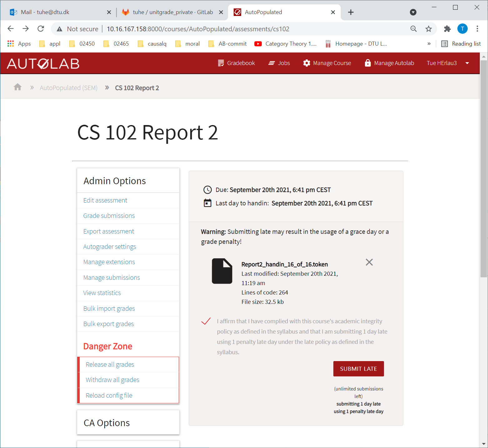Open the tab search dropdown arrow
This screenshot has height=448, width=488.
coord(413,12)
